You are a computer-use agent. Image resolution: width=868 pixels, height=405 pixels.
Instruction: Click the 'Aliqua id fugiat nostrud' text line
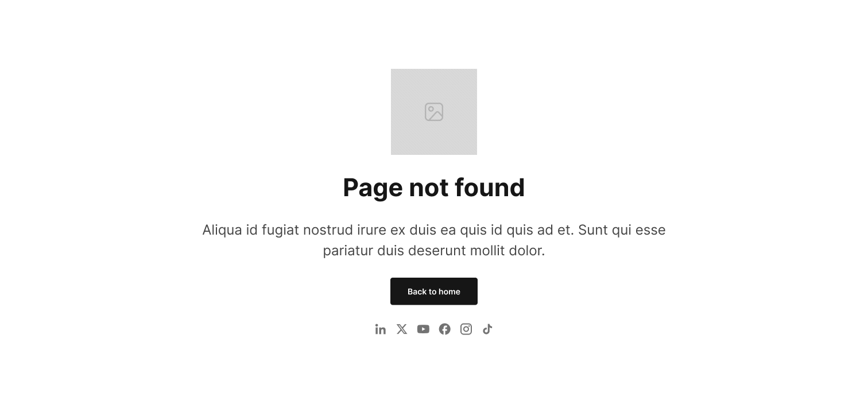tap(434, 230)
